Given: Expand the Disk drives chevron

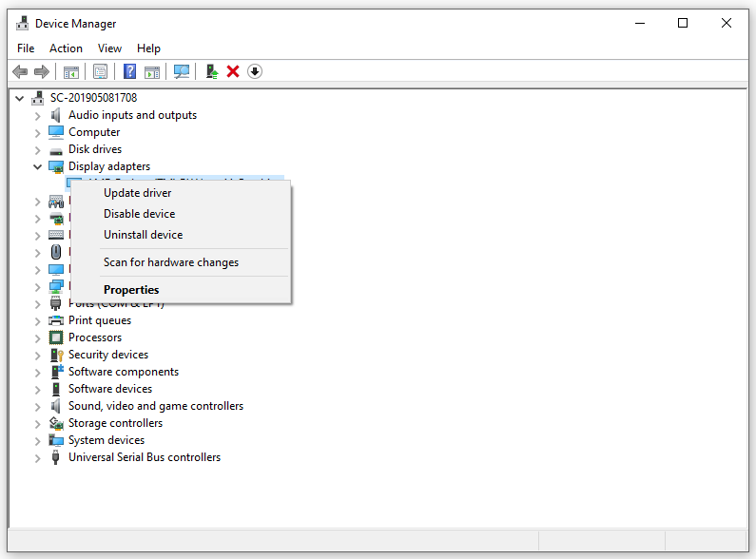Looking at the screenshot, I should [x=38, y=150].
